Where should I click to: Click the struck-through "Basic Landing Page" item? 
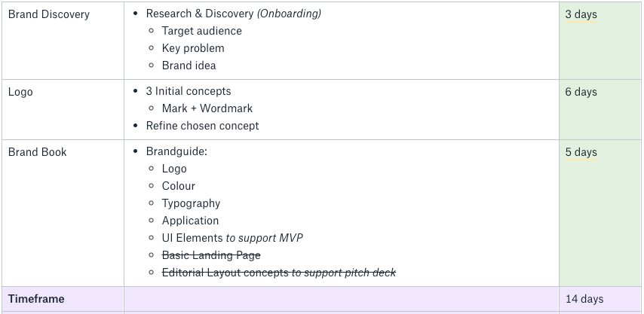[x=211, y=256]
